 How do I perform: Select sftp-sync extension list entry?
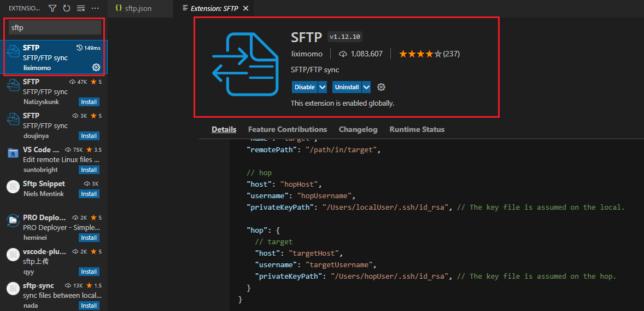tap(54, 295)
